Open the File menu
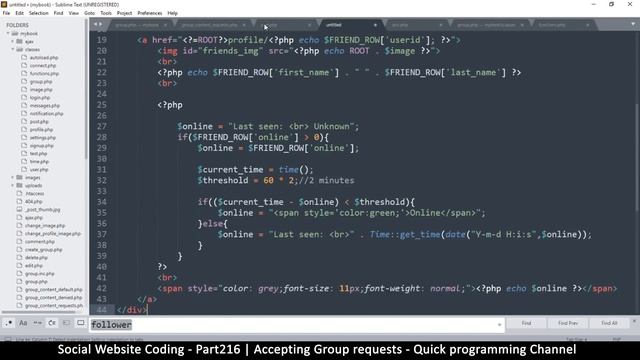640x360 pixels. pyautogui.click(x=6, y=13)
